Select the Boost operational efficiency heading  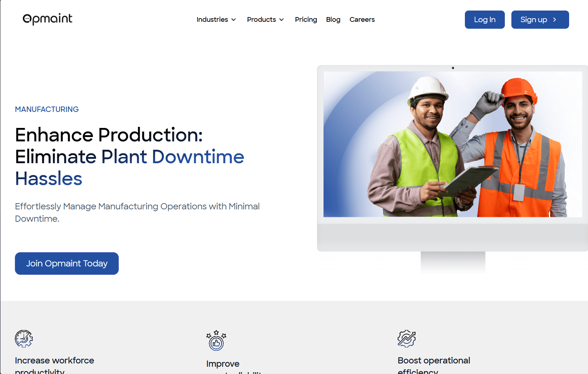pyautogui.click(x=434, y=365)
